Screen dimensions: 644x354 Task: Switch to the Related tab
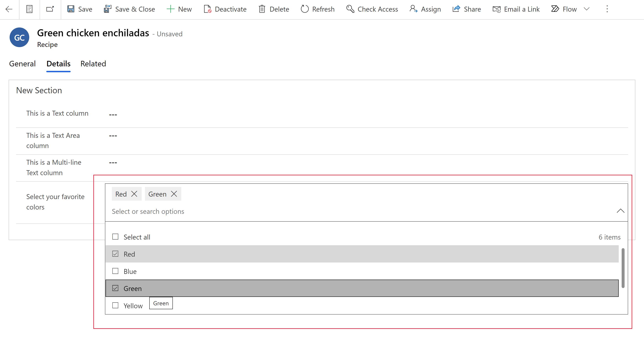(93, 63)
